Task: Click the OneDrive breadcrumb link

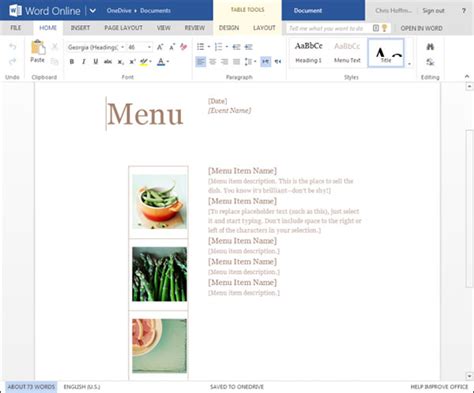Action: point(119,11)
